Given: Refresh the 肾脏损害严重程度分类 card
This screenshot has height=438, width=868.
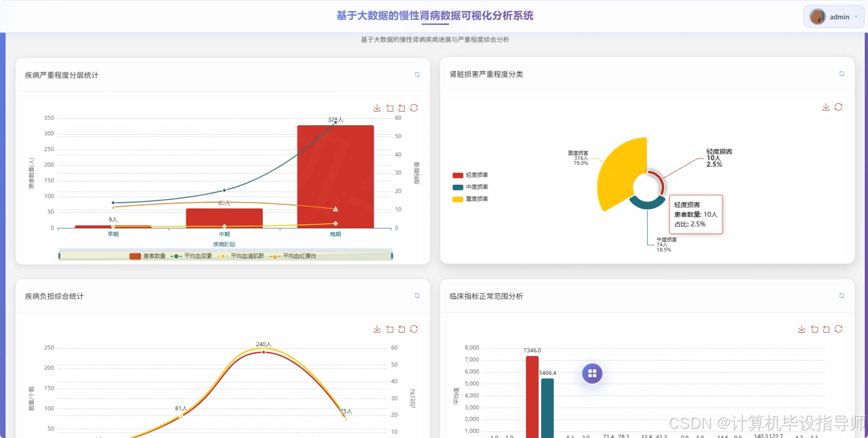Looking at the screenshot, I should (842, 74).
